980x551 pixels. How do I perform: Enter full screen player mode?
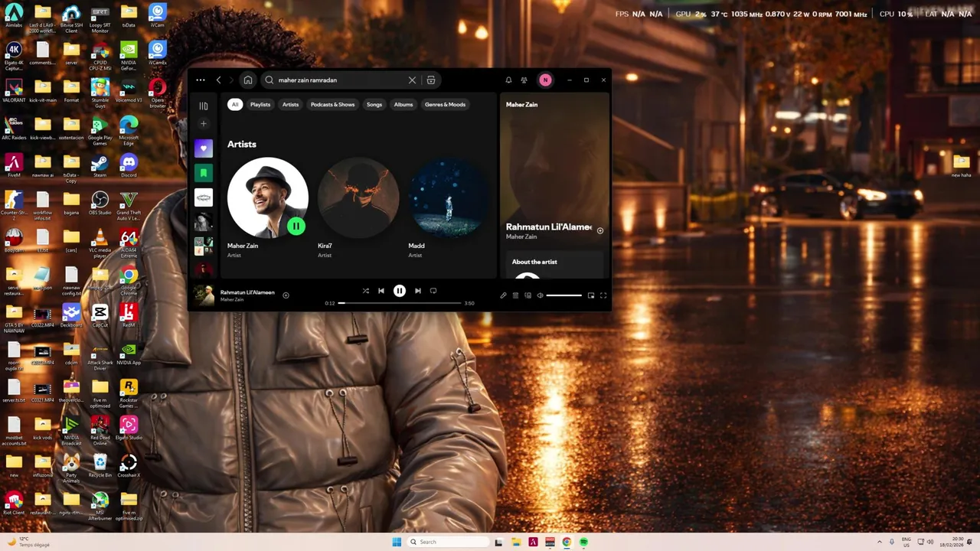pos(603,295)
